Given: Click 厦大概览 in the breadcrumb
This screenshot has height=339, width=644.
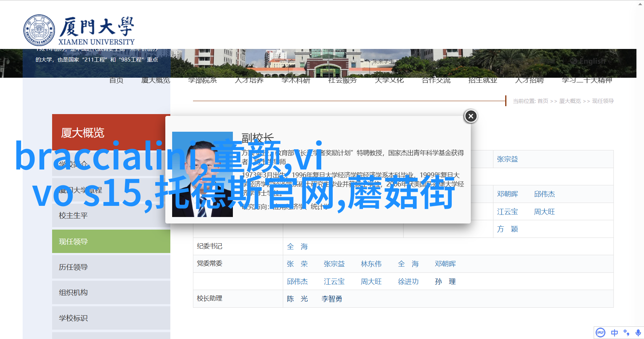Looking at the screenshot, I should click(570, 101).
